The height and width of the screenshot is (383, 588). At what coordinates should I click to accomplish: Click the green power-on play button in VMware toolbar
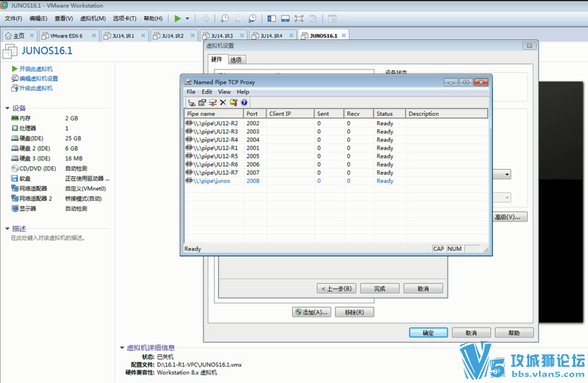[x=178, y=19]
